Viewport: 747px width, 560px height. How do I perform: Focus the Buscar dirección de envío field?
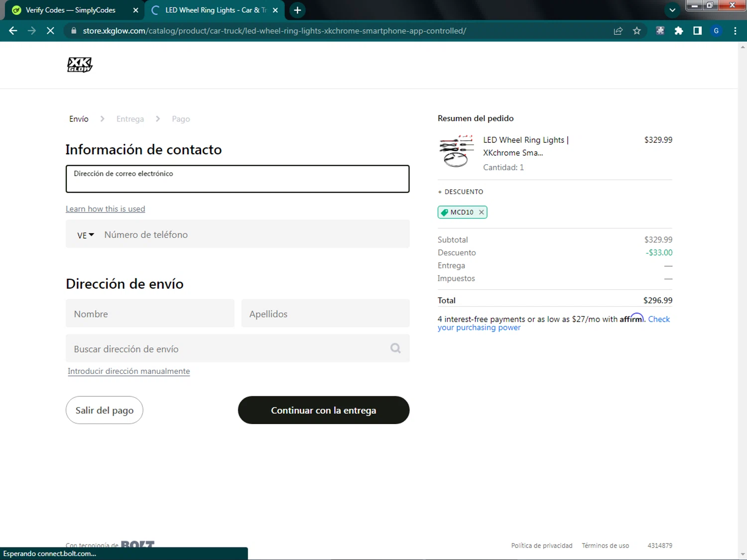coord(238,348)
